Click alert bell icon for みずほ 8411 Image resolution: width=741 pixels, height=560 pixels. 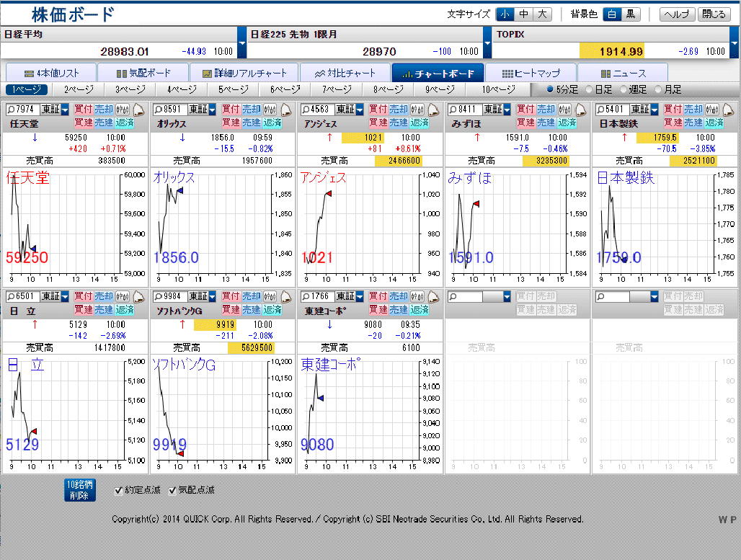581,110
